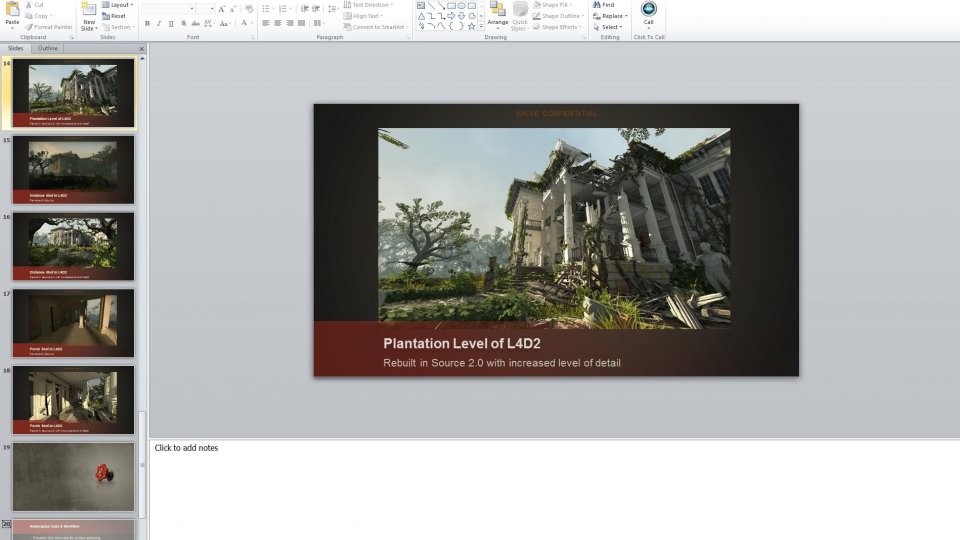960x540 pixels.
Task: Open the Columns menu
Action: pyautogui.click(x=318, y=23)
